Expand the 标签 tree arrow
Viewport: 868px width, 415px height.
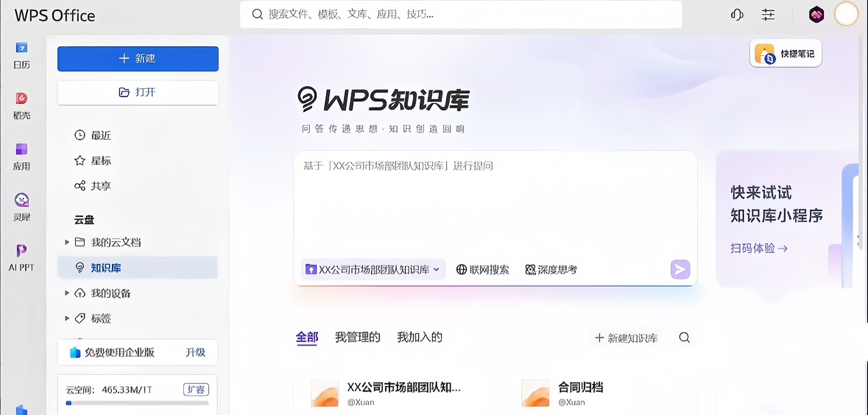tap(67, 318)
